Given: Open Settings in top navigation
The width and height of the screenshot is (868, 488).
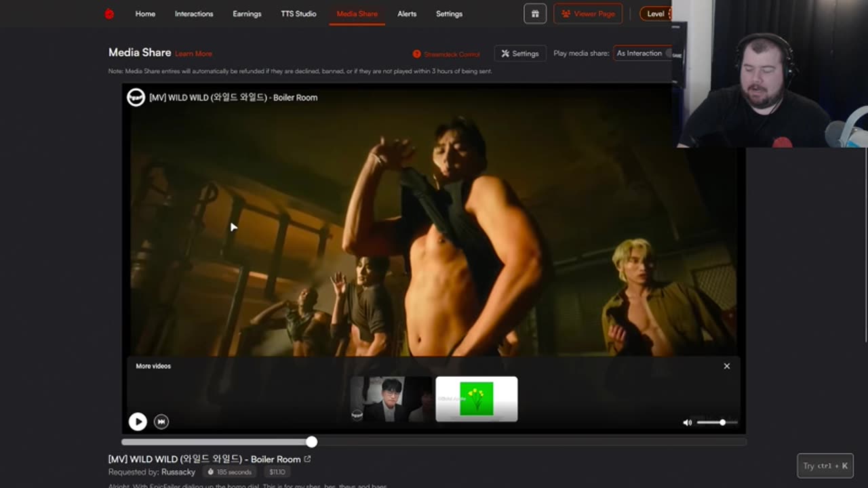Looking at the screenshot, I should point(449,14).
